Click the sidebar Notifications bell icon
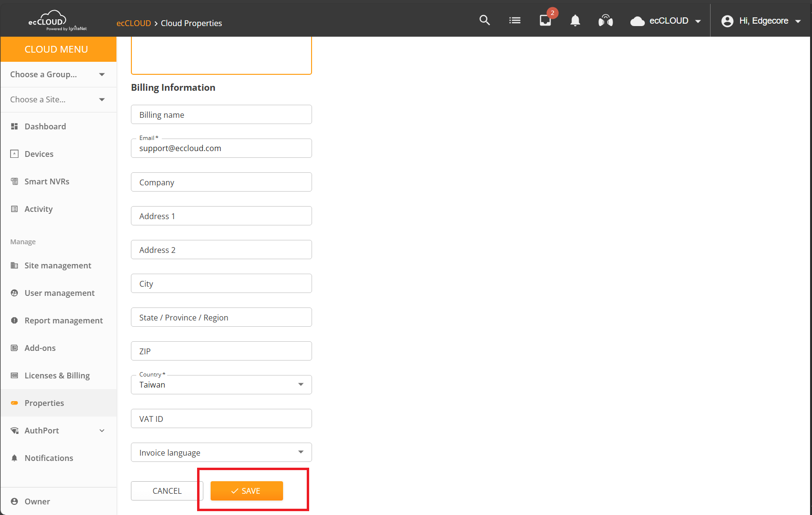Screen dimensions: 812x515 coord(14,458)
